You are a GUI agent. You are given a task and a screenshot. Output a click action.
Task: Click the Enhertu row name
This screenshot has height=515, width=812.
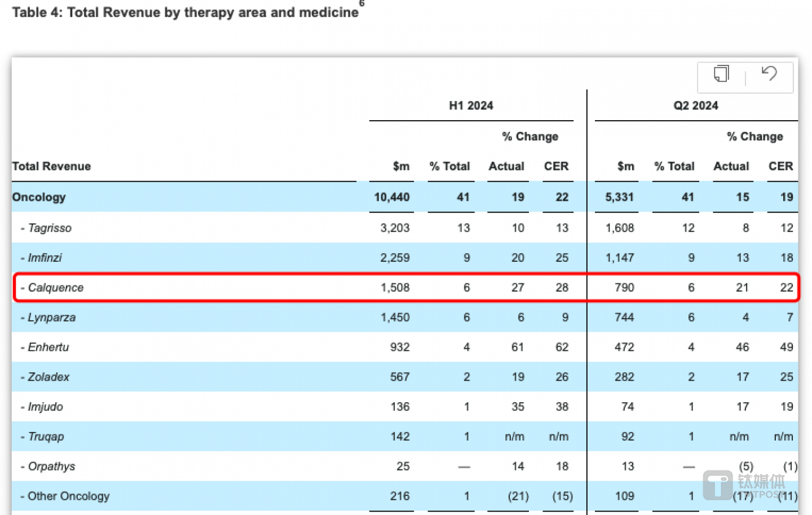(48, 347)
